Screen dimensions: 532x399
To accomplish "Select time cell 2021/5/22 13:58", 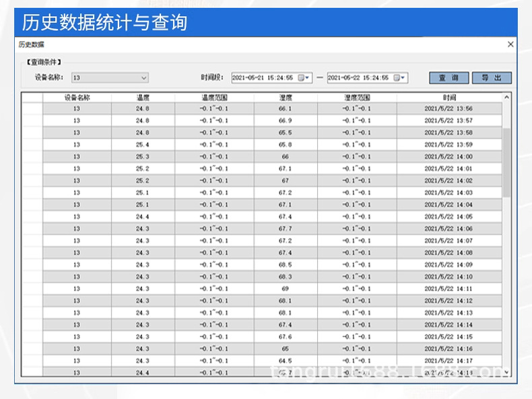I will (x=449, y=133).
